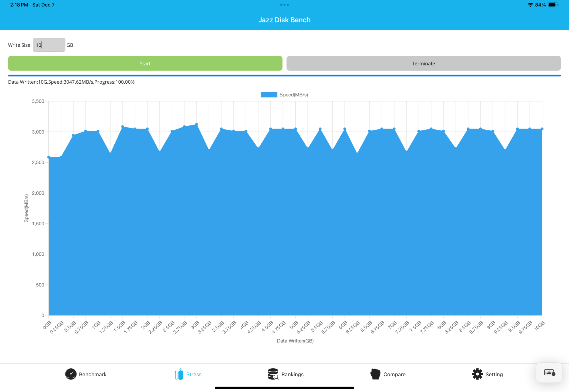Open the Compare tab label
569x392 pixels.
click(x=394, y=374)
